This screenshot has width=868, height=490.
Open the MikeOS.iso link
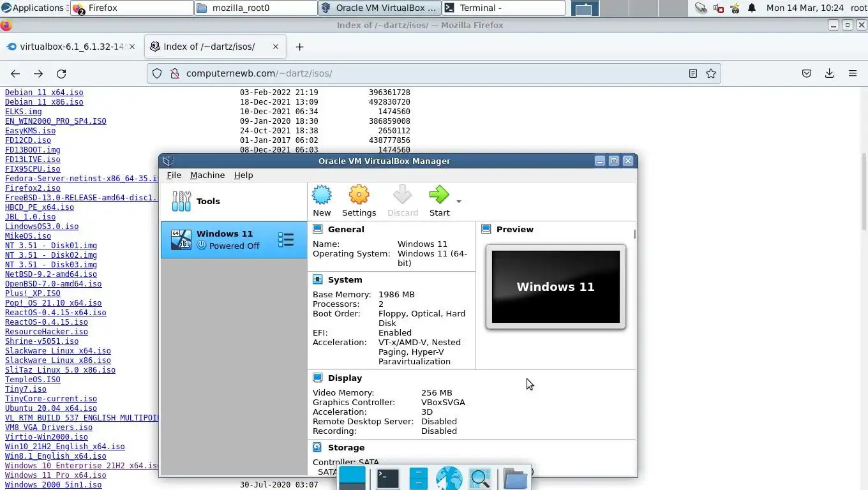pyautogui.click(x=28, y=236)
